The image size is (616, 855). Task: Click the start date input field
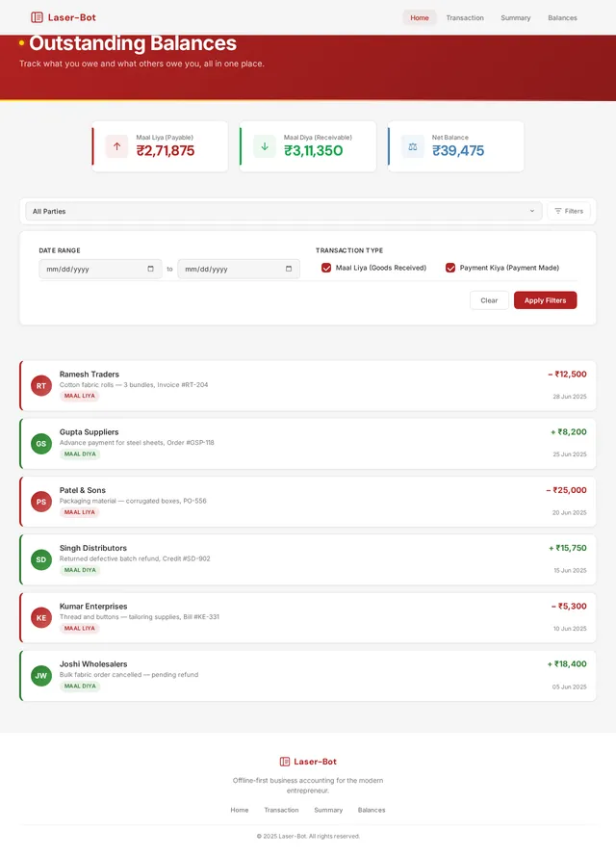click(x=100, y=269)
